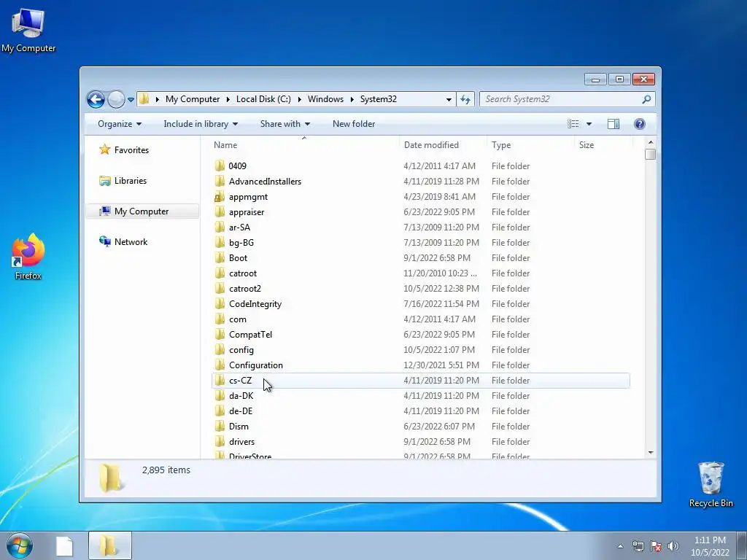Click file list scroll up arrow
Viewport: 747px width, 560px height.
click(650, 142)
